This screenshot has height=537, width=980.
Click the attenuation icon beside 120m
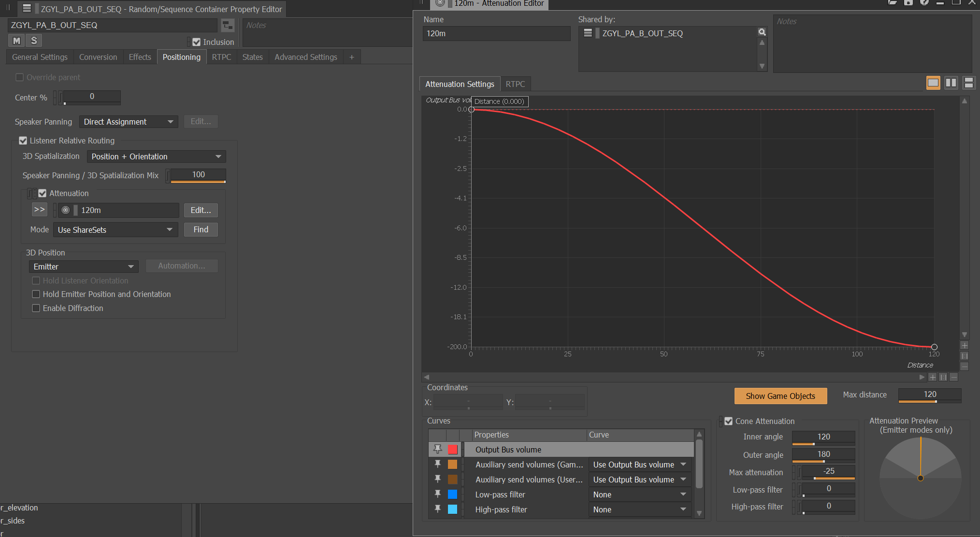click(x=66, y=210)
